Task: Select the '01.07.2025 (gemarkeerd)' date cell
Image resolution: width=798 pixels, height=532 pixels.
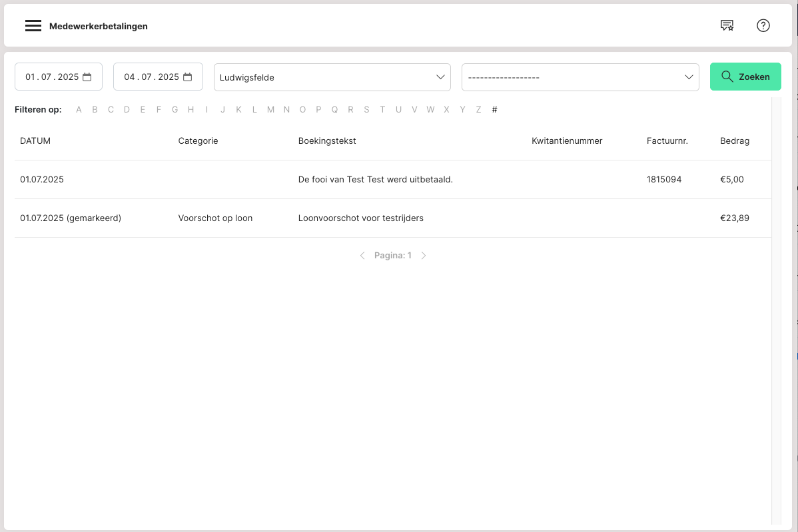Action: 71,218
